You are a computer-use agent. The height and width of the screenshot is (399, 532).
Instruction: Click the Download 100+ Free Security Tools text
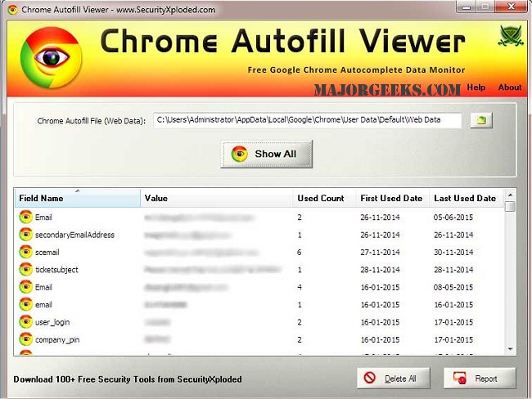128,379
